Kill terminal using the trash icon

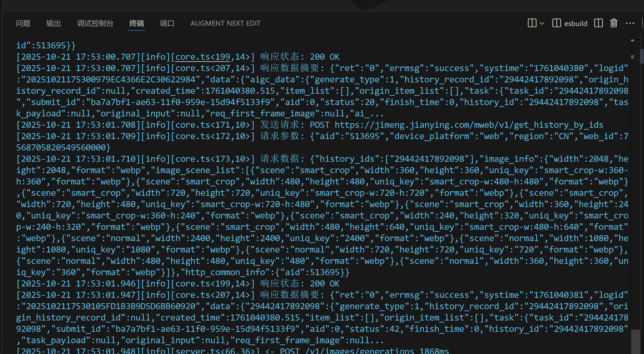(614, 23)
